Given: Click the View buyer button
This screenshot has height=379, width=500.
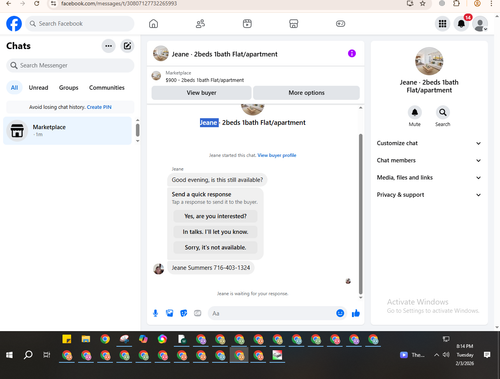Looking at the screenshot, I should 201,93.
